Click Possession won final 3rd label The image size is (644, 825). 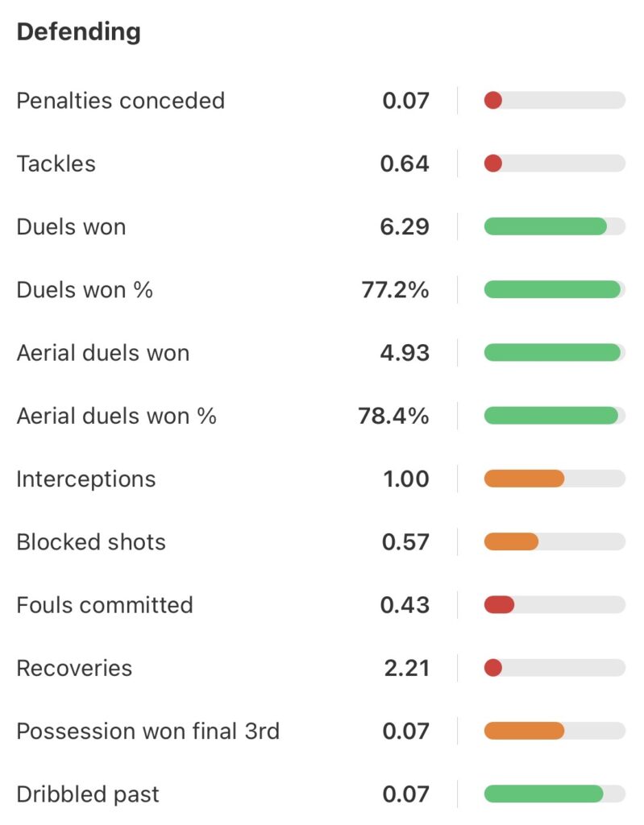click(147, 731)
